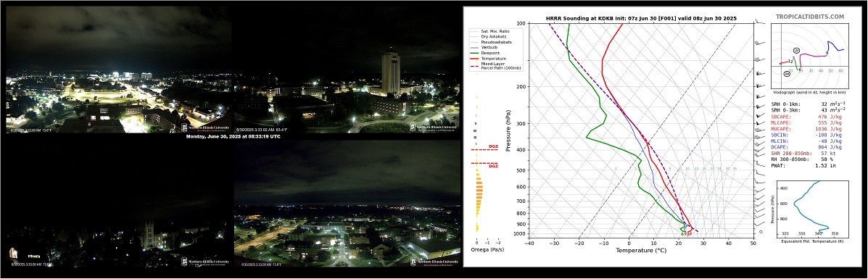Open the tall tower webcam view
The height and width of the screenshot is (279, 868).
pos(347,70)
